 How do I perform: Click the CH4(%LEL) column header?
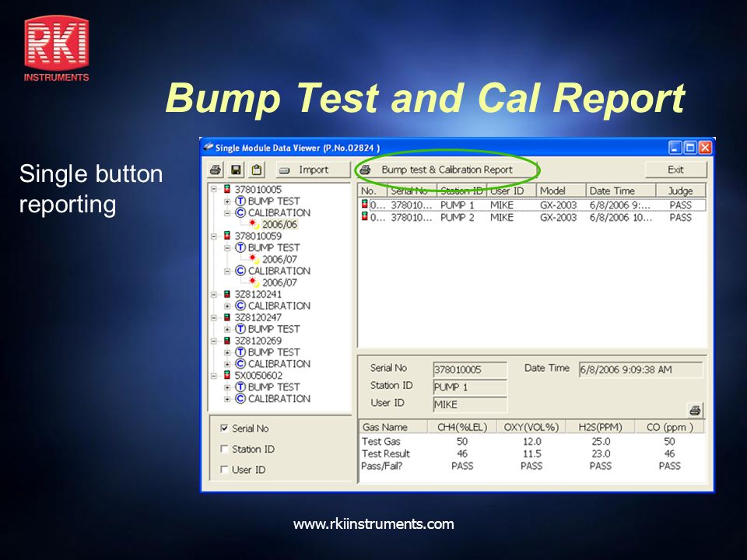[x=462, y=427]
